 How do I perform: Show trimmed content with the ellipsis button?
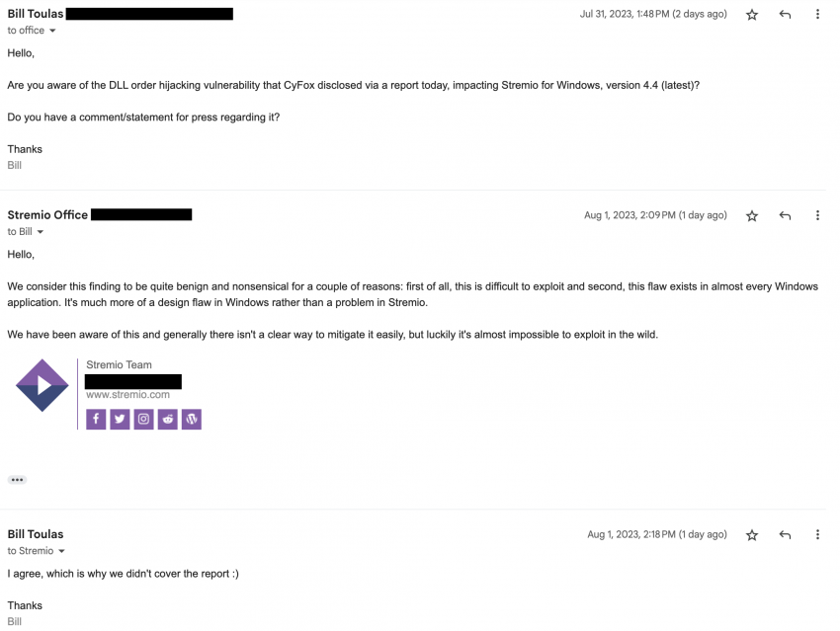coord(17,479)
